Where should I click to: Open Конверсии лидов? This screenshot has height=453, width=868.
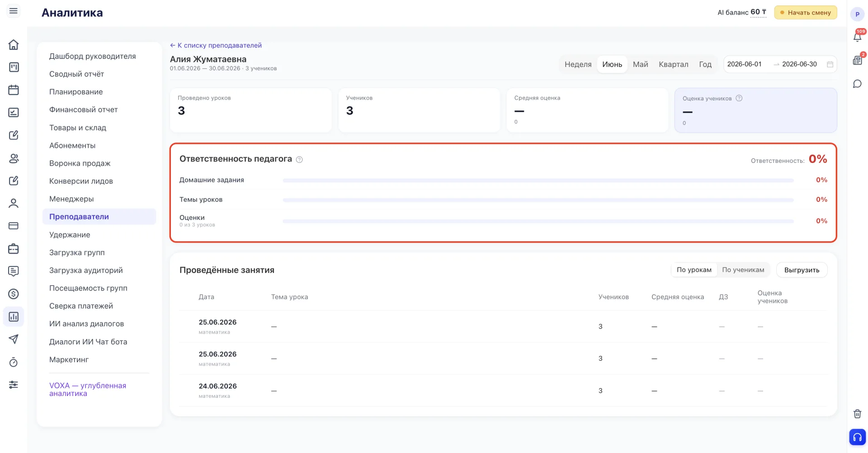tap(81, 181)
